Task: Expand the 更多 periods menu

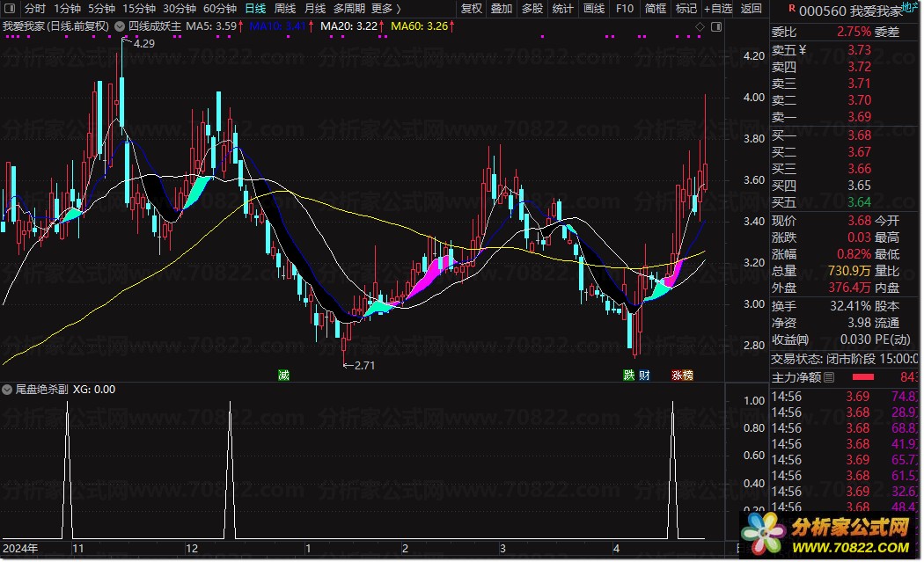Action: point(386,8)
